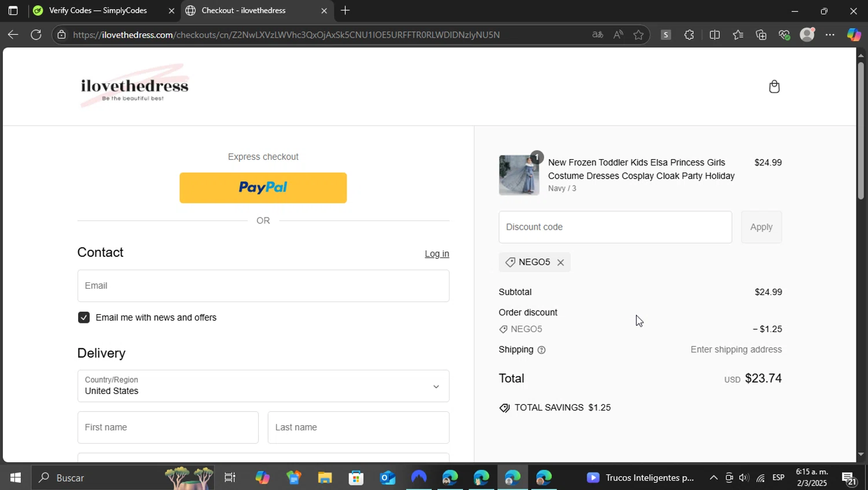The width and height of the screenshot is (868, 490).
Task: Expand the Country/Region dropdown
Action: pyautogui.click(x=263, y=386)
